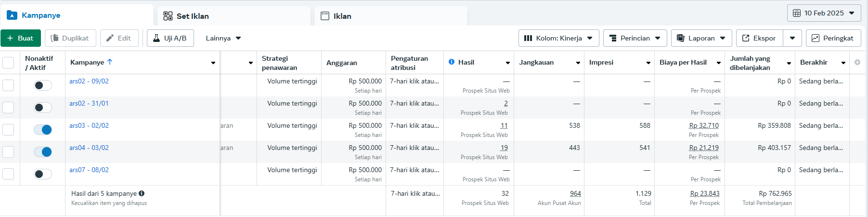Open the Peringkat chart button
The image size is (868, 217).
pos(833,38)
